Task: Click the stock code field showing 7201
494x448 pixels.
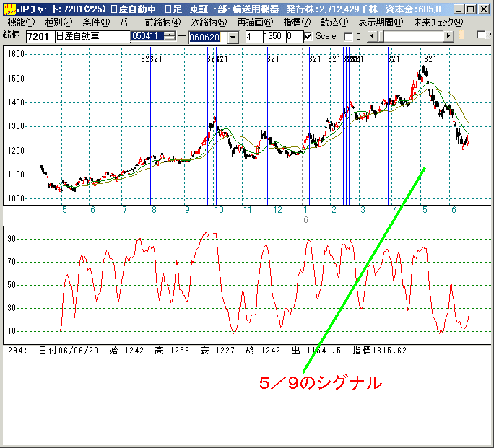Action: click(40, 37)
